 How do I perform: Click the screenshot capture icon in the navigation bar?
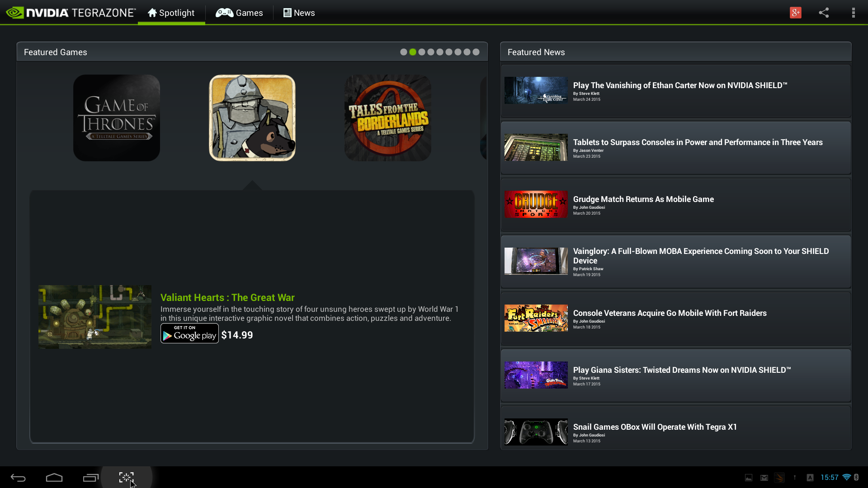[x=127, y=478]
